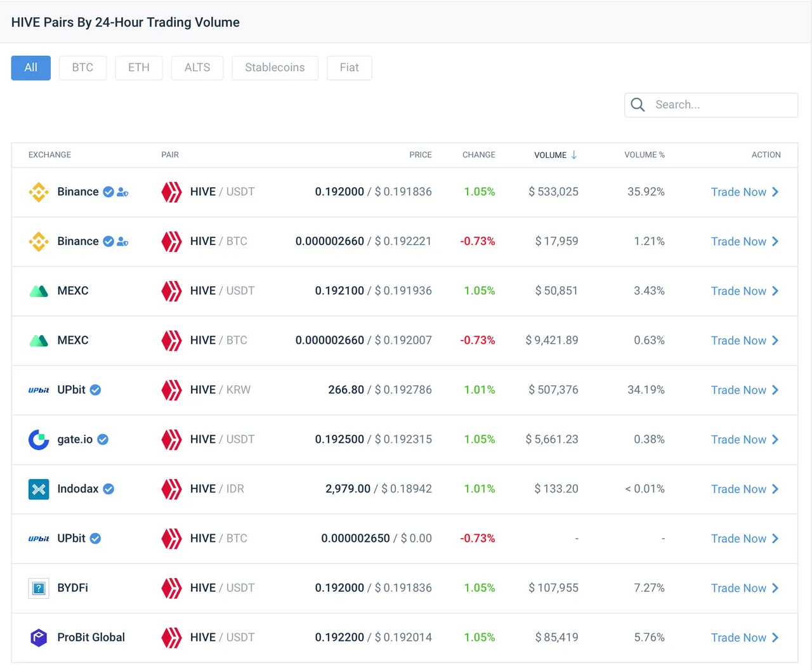Open Trade Now for gate.io HIVE/USDT
This screenshot has width=812, height=670.
click(745, 440)
